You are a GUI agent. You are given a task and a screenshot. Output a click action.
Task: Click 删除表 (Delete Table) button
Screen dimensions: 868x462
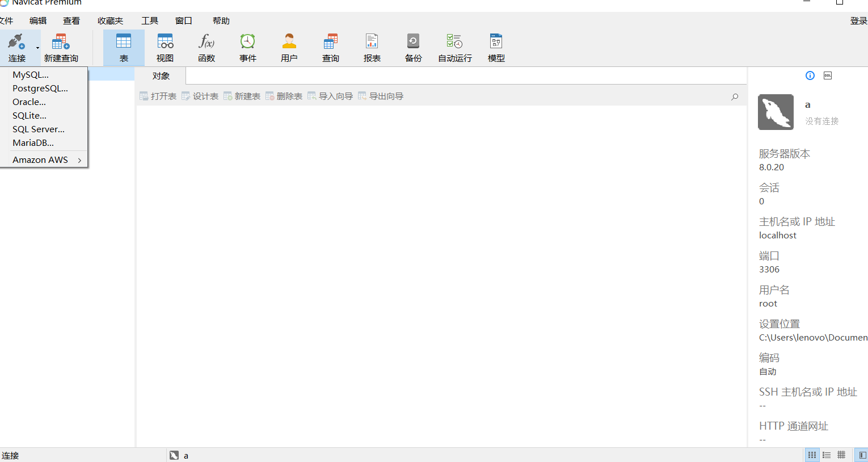[x=284, y=96]
